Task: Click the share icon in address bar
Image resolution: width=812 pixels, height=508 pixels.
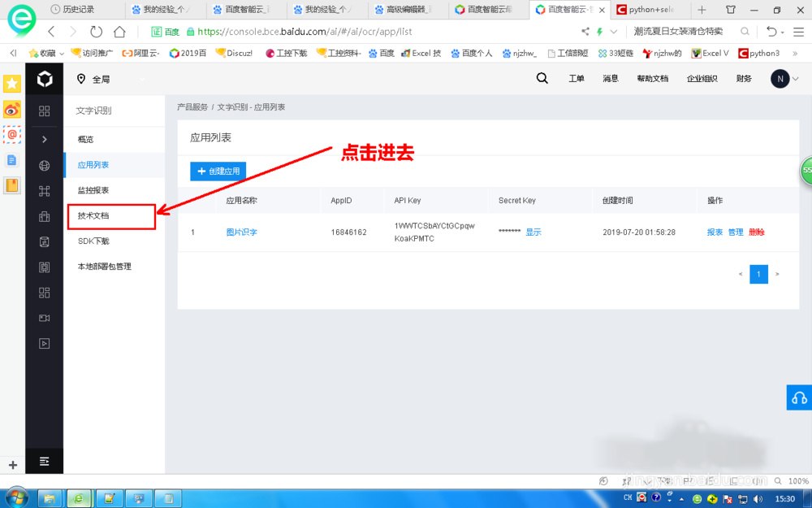Action: pos(585,32)
